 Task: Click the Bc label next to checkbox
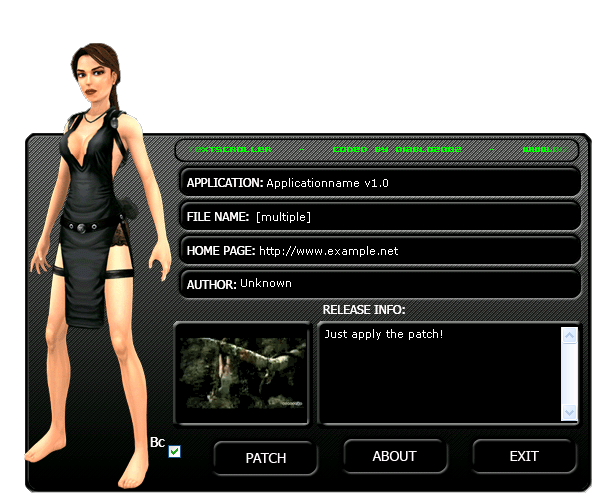[x=157, y=442]
